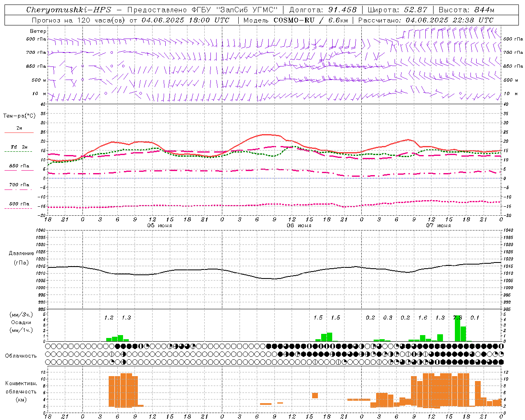Click the (км) unit under convective cloud label

click(x=21, y=399)
